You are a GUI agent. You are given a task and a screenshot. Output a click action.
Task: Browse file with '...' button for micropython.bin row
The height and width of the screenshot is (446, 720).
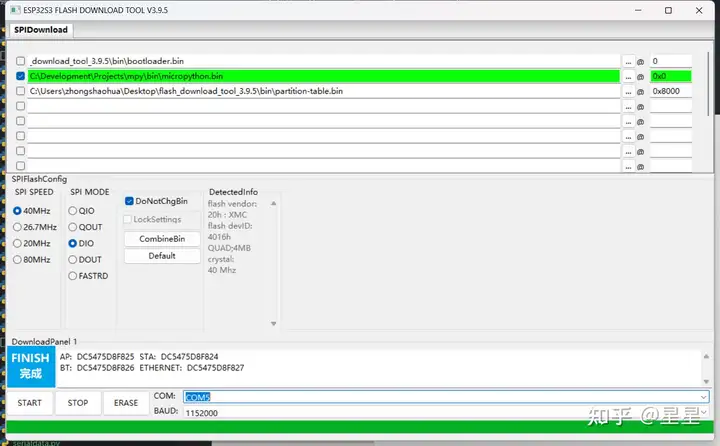pyautogui.click(x=628, y=76)
